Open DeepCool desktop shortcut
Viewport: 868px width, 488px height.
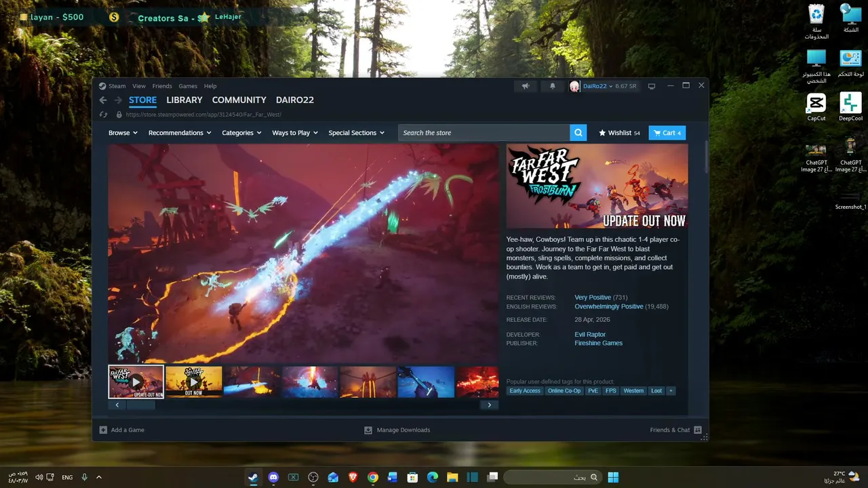850,107
